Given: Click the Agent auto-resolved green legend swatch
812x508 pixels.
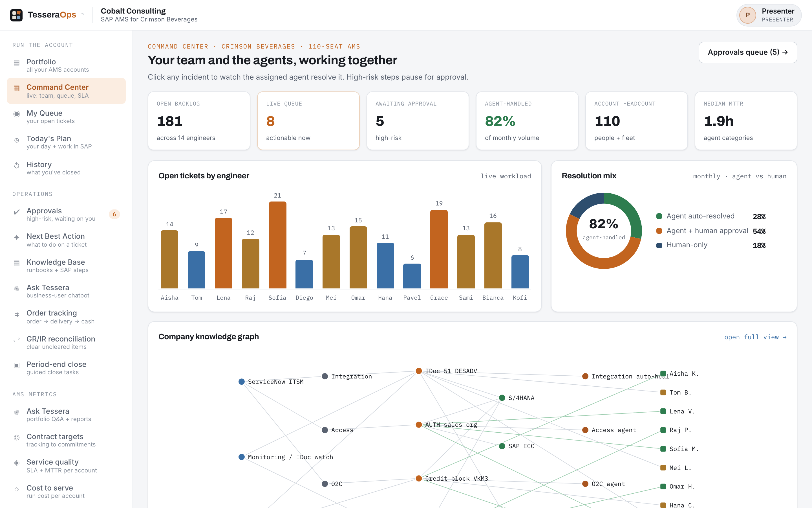Looking at the screenshot, I should 659,216.
